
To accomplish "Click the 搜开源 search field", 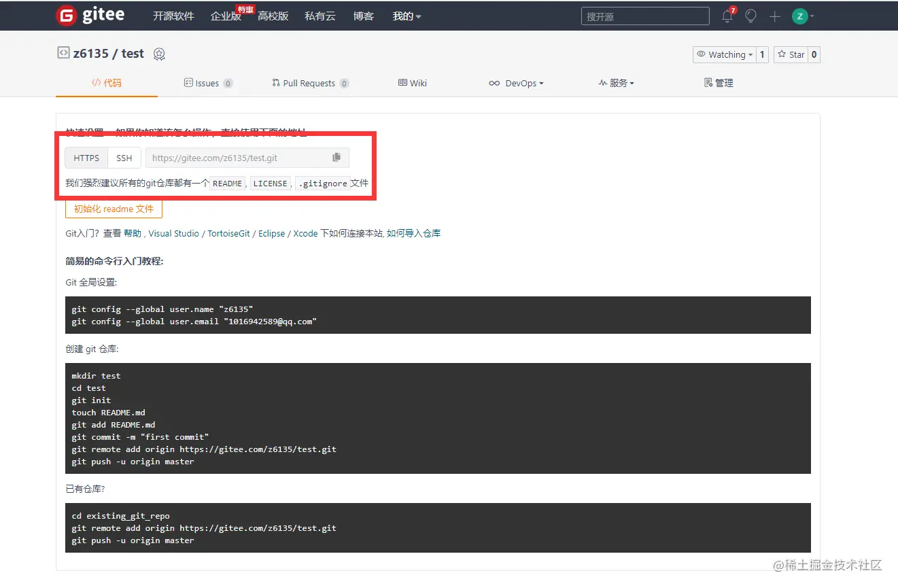I will tap(645, 16).
